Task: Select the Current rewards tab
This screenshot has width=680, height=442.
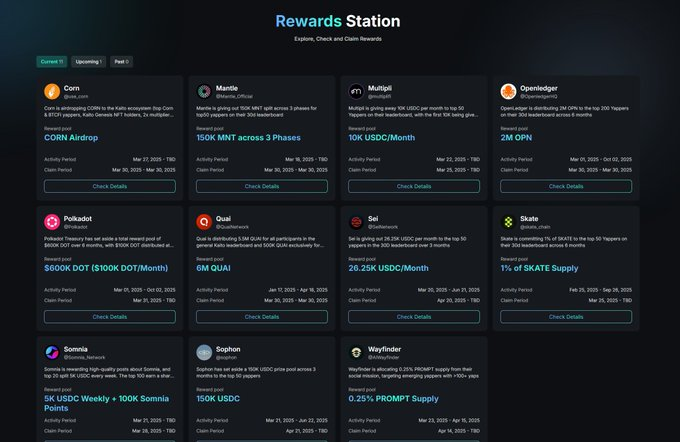Action: pos(52,62)
